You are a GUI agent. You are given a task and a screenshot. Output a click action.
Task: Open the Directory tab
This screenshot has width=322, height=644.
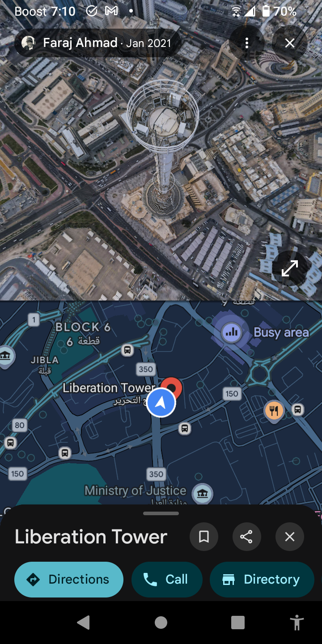[x=262, y=580]
